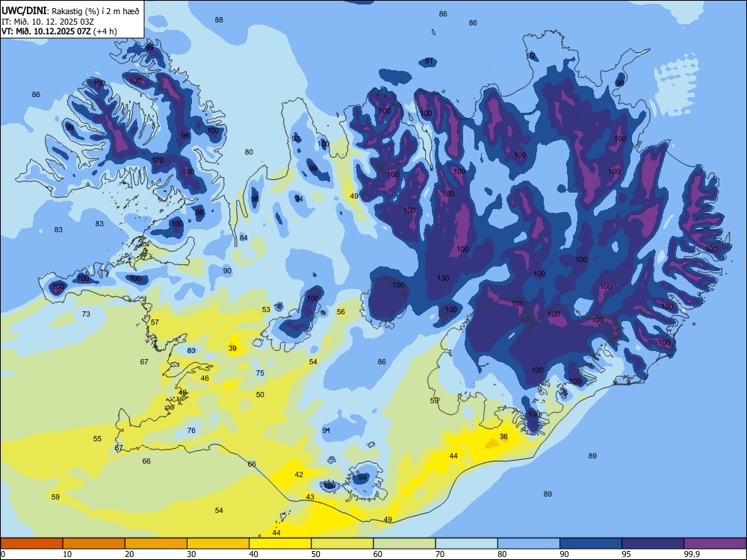Select the map humidity value '56'
The height and width of the screenshot is (560, 747).
(x=341, y=312)
